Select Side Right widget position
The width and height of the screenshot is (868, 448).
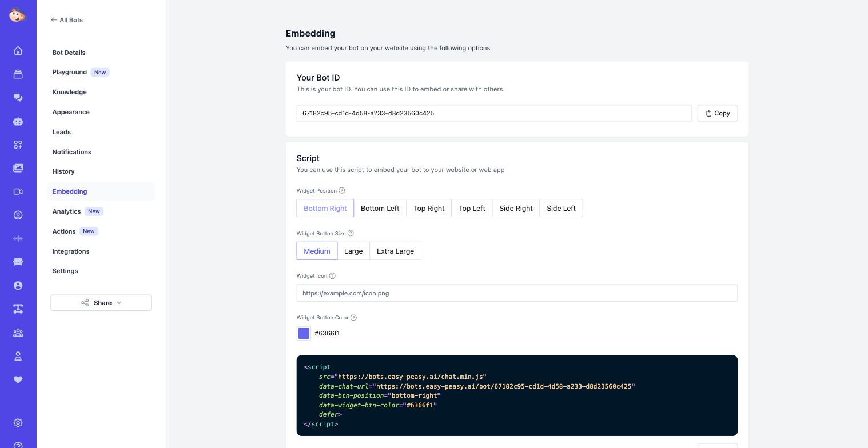pos(516,209)
